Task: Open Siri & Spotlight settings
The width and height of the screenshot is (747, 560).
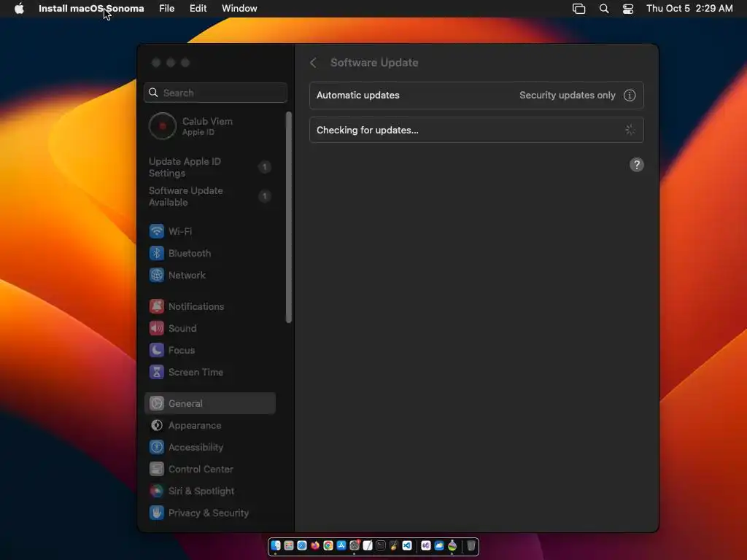Action: tap(209, 491)
